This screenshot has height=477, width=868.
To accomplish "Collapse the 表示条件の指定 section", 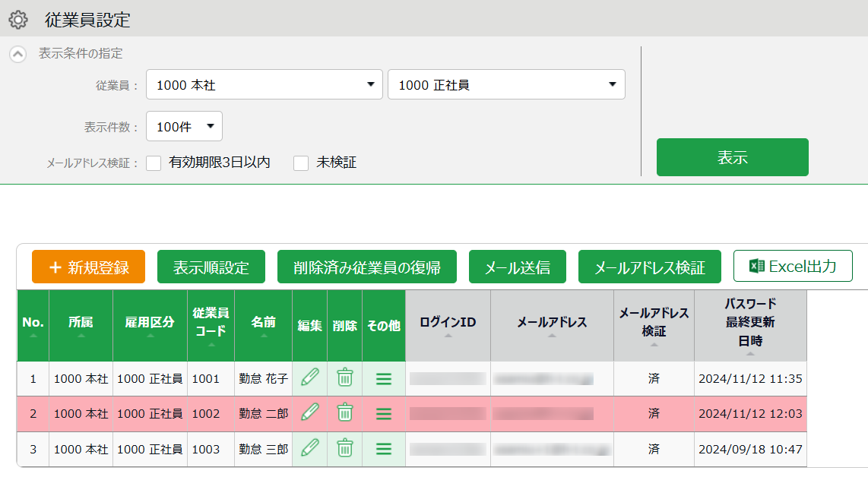I will (17, 55).
